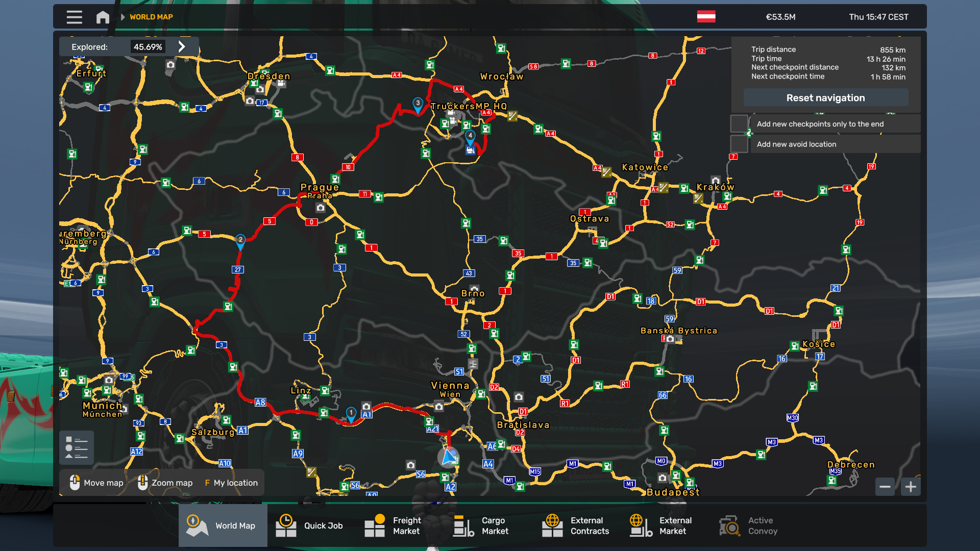Enable add new avoid location checkbox
Viewport: 980px width, 551px height.
coord(739,144)
